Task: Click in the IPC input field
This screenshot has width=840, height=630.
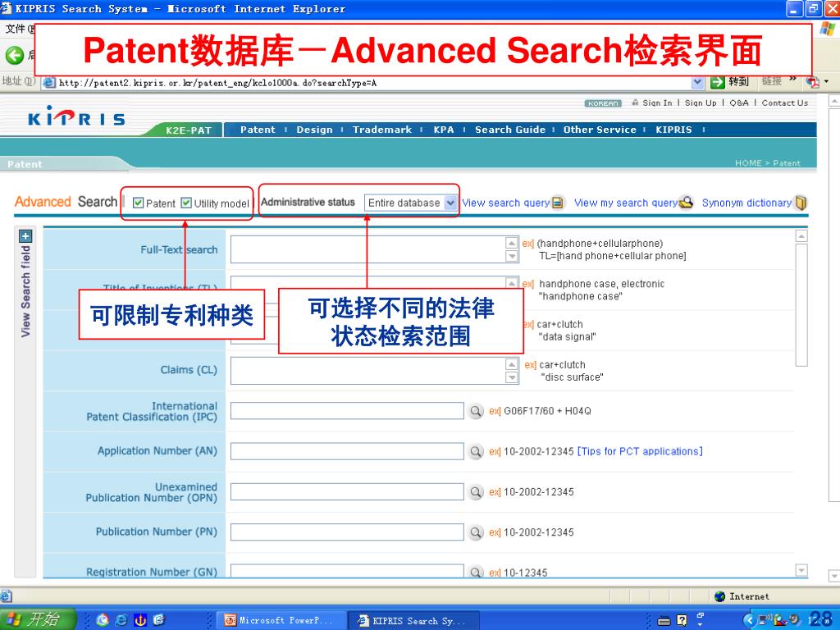Action: [x=347, y=411]
